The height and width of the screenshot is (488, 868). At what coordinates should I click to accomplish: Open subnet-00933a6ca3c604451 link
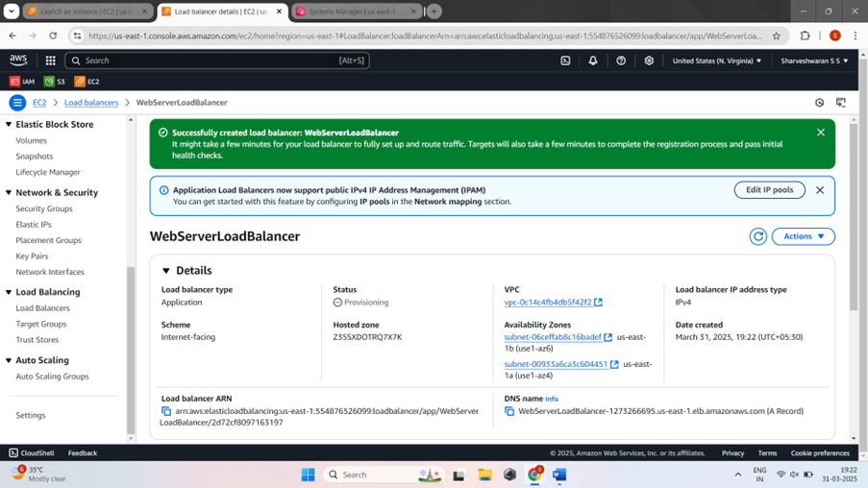tap(556, 364)
